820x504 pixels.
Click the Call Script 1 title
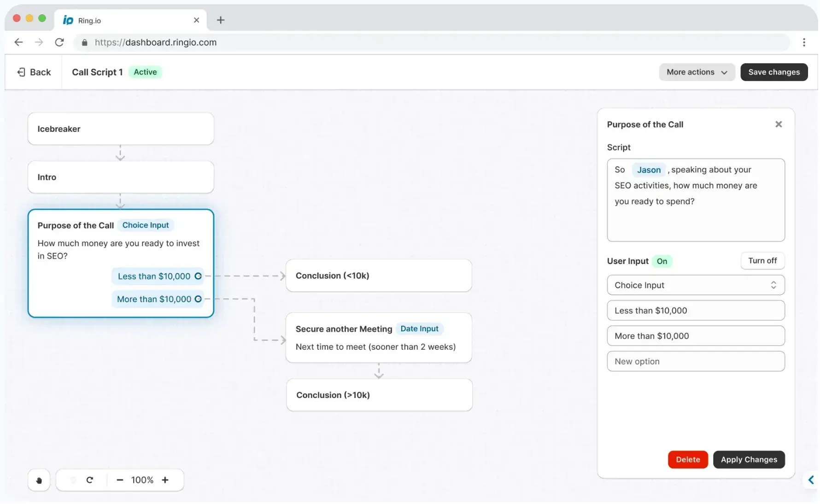[x=97, y=72]
